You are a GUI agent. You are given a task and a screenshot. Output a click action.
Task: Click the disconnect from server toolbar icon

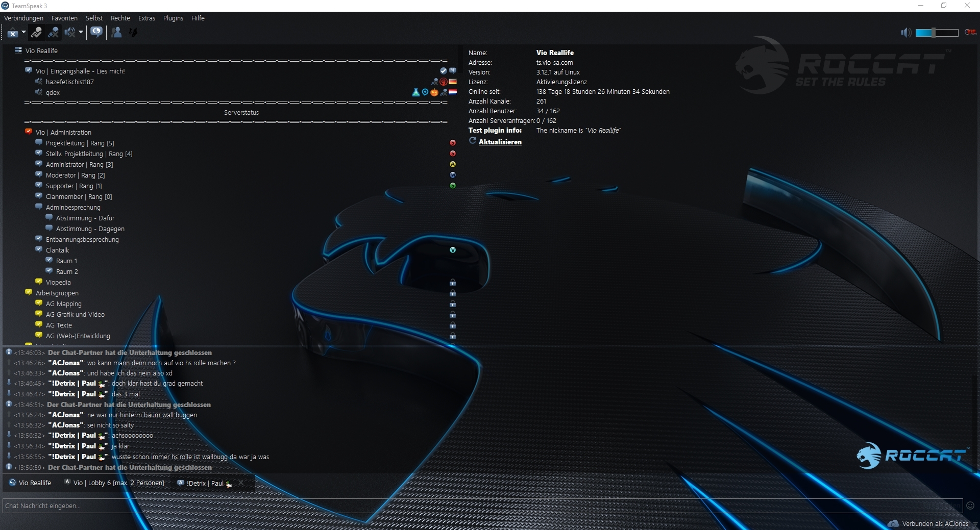coord(12,33)
